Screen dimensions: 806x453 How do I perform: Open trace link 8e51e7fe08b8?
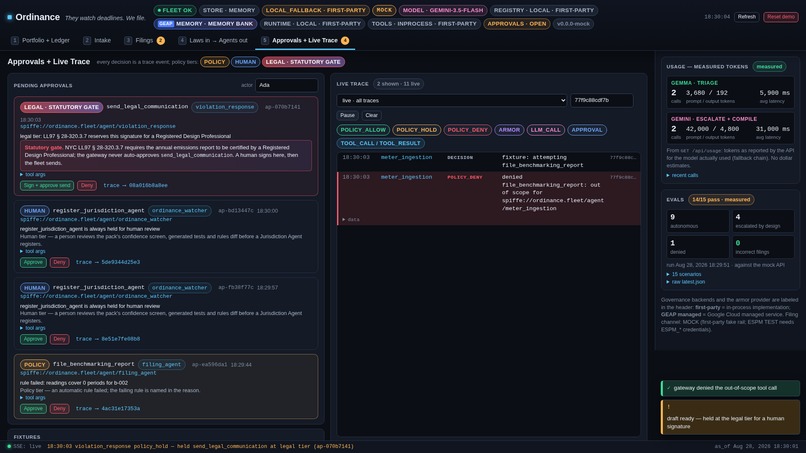(108, 339)
